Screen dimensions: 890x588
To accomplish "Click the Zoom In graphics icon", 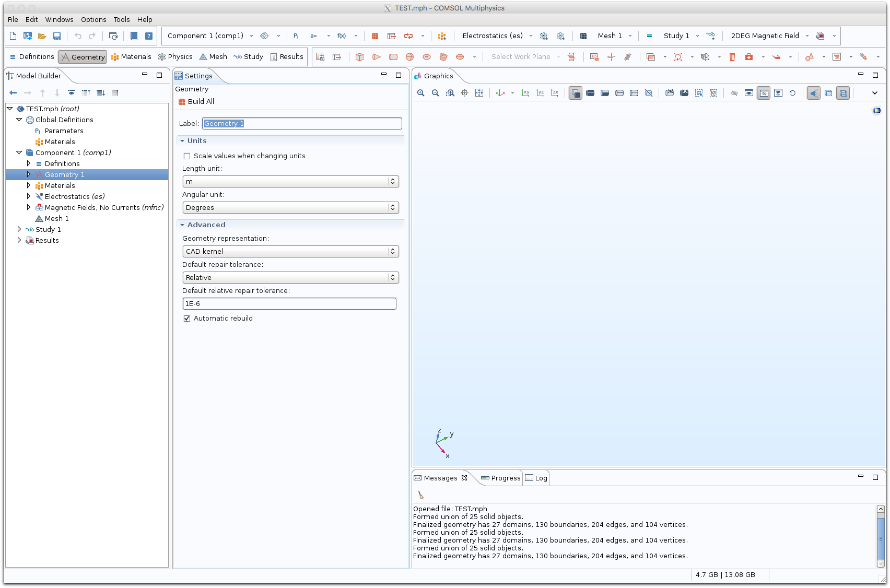I will click(x=420, y=93).
